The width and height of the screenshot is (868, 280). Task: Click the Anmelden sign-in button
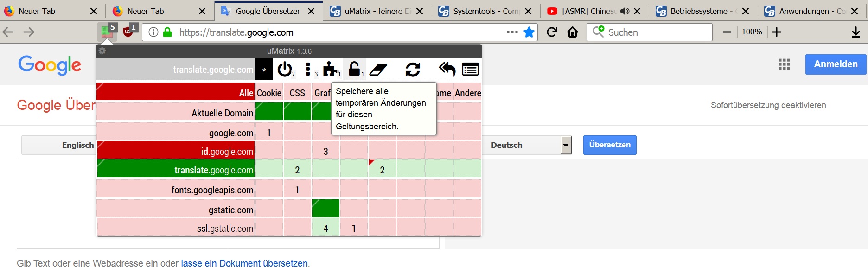pos(836,64)
